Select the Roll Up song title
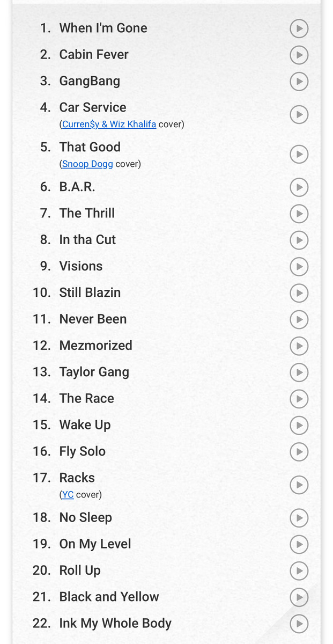 [x=80, y=570]
